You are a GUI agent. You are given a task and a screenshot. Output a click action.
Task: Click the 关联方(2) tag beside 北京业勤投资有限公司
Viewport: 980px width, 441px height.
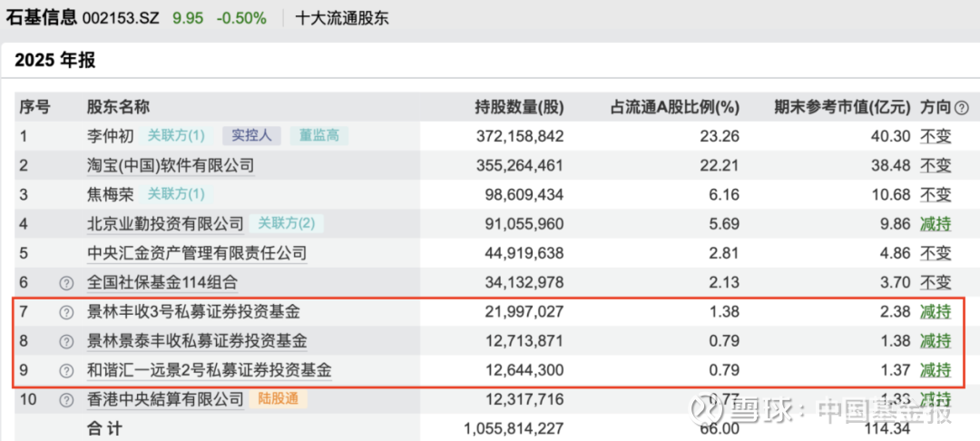tap(286, 223)
